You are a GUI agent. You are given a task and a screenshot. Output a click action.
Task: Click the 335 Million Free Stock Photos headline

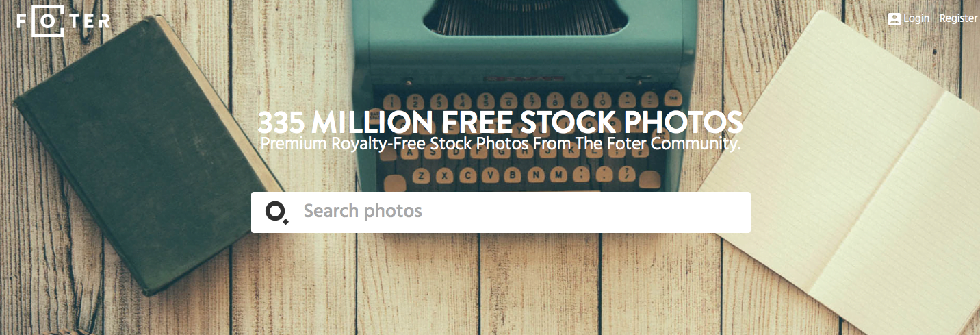click(500, 121)
